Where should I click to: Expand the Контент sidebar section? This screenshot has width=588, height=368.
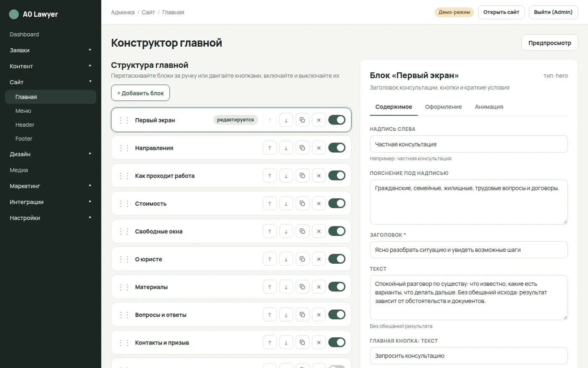[50, 66]
